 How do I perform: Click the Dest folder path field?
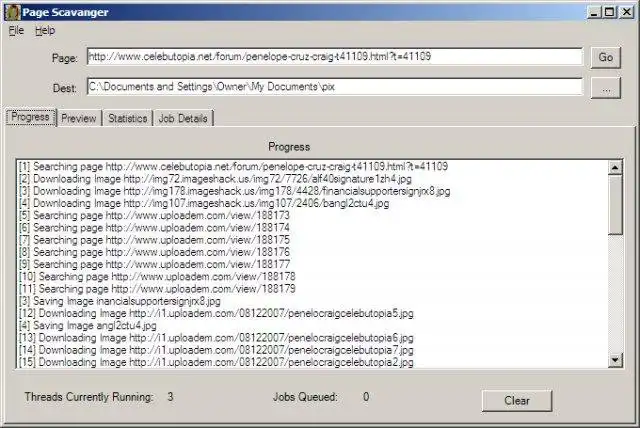coord(335,87)
